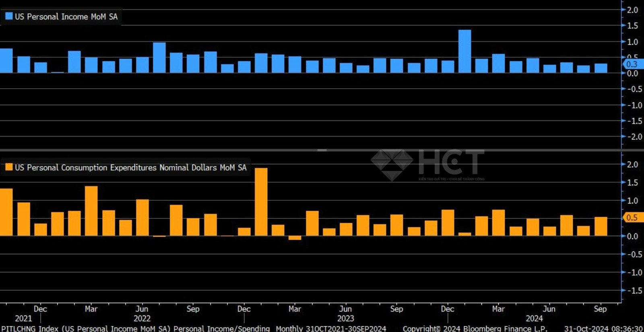
Task: Click the PITLCHNG Index text in the footer
Action: point(30,328)
